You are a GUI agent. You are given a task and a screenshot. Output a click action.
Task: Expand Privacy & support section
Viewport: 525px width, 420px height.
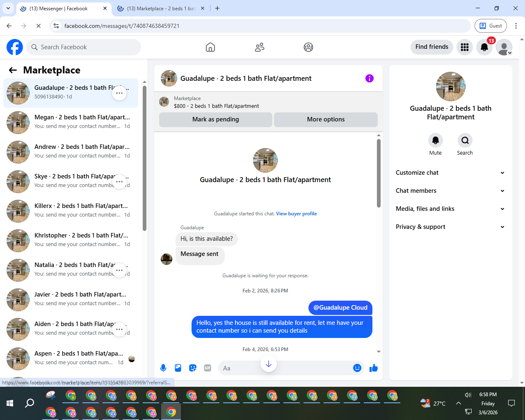[x=450, y=227]
